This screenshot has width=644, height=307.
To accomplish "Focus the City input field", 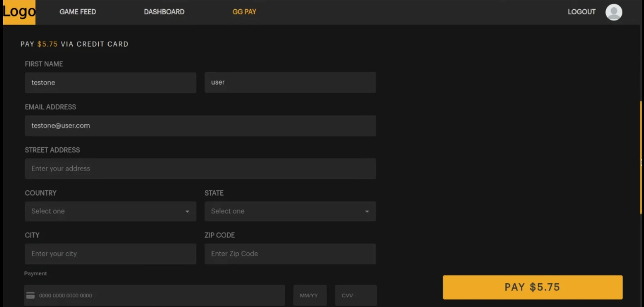I will [x=110, y=254].
